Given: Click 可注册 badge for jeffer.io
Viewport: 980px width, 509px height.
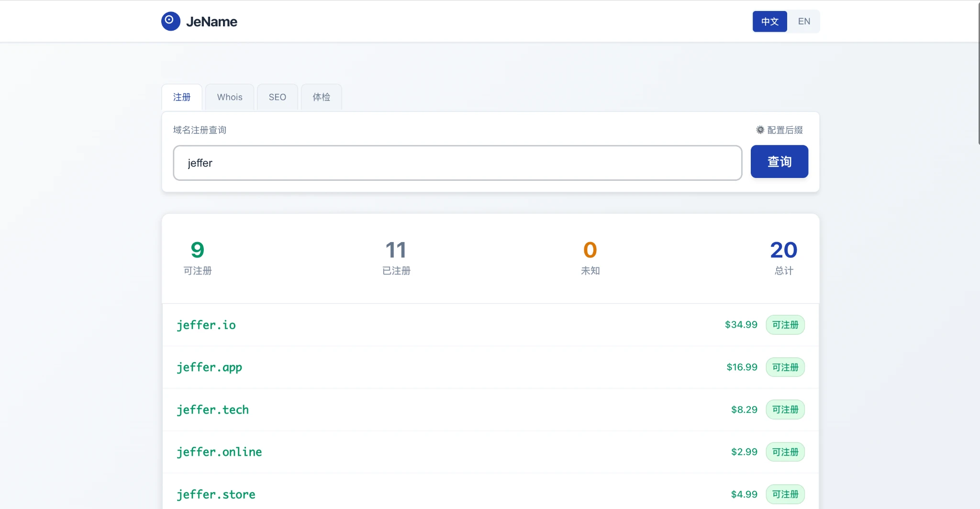Looking at the screenshot, I should pos(785,325).
